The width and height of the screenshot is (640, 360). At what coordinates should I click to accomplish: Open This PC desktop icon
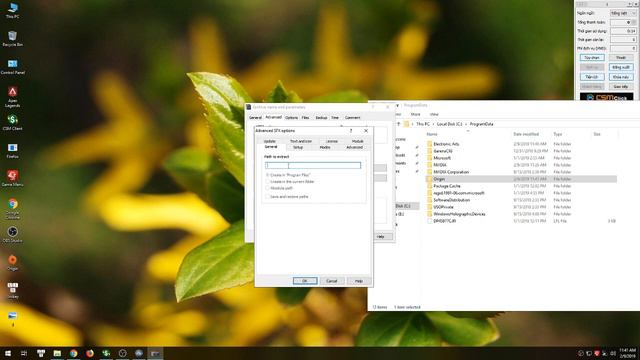13,10
